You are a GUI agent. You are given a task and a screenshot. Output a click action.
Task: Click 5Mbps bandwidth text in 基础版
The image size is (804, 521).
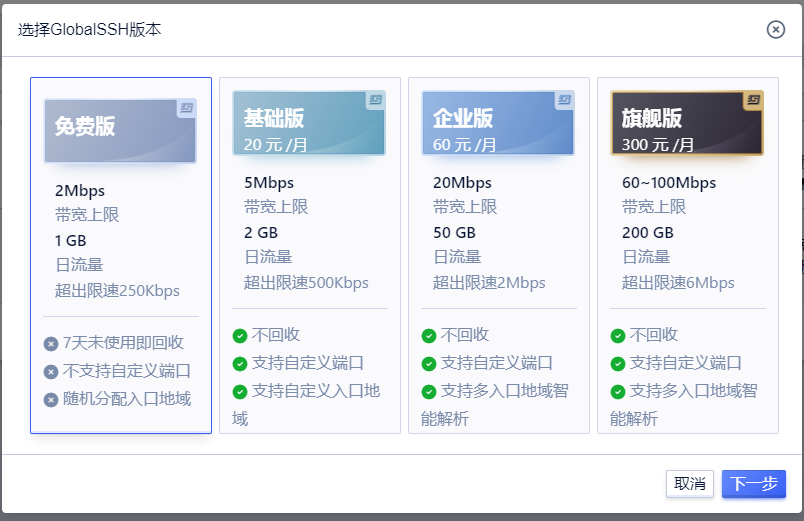[x=269, y=183]
